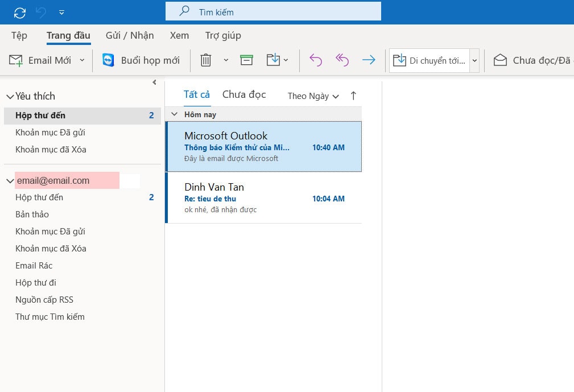Screen dimensions: 574x392
Task: Click the Di chuyển tới... quick step
Action: click(429, 60)
